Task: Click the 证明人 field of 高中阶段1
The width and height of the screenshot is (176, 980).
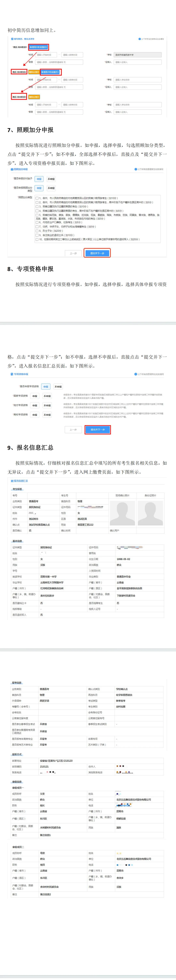Action: pos(138,62)
